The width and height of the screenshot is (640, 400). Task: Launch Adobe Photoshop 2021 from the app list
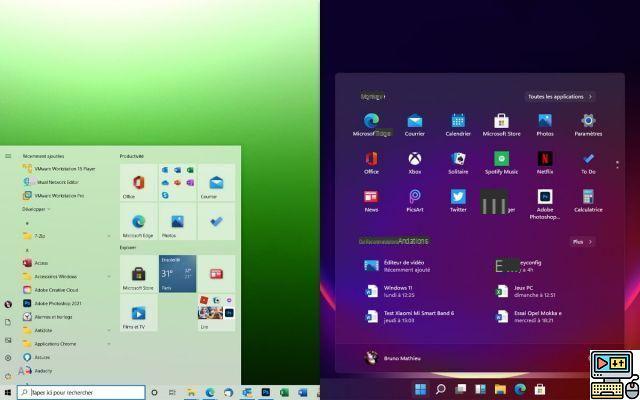tap(52, 303)
